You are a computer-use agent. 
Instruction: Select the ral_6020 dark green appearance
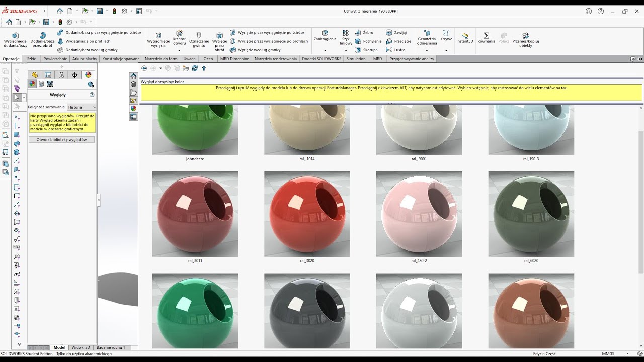tap(531, 214)
